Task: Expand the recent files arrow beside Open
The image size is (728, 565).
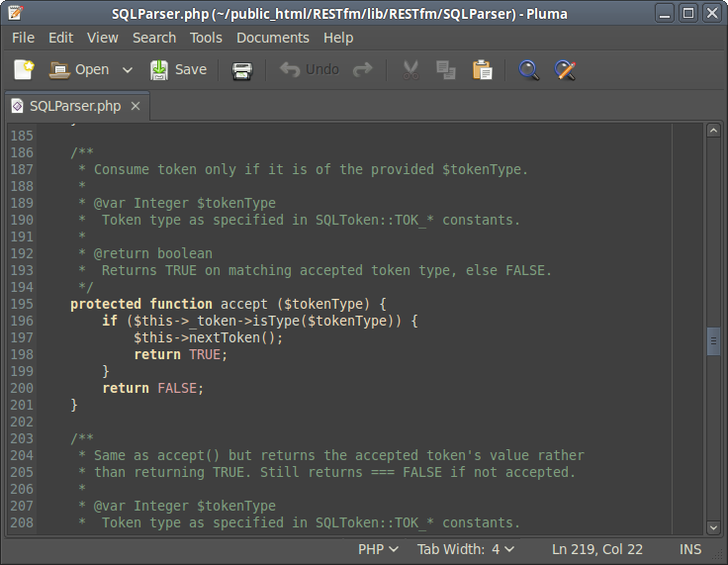Action: coord(128,70)
